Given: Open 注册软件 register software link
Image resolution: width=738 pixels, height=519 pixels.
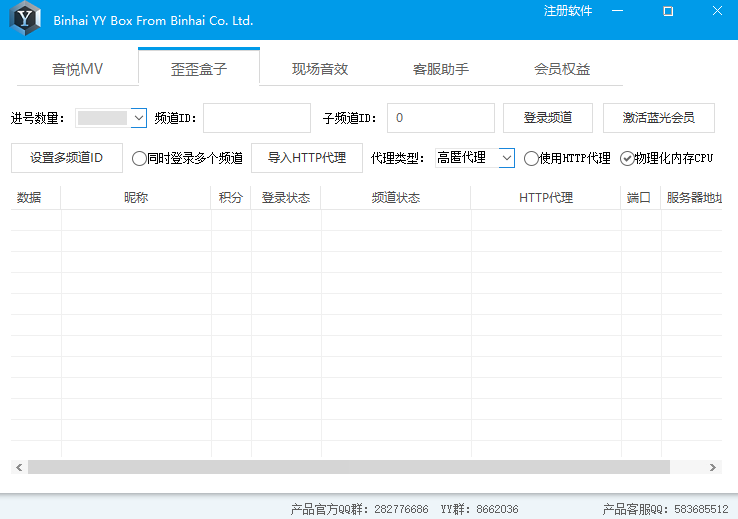Looking at the screenshot, I should click(x=568, y=11).
